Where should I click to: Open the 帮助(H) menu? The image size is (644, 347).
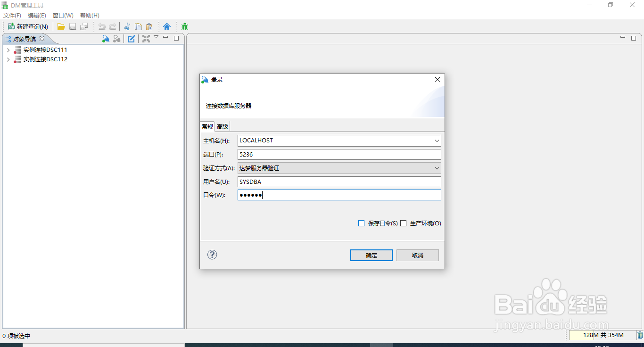click(x=90, y=16)
